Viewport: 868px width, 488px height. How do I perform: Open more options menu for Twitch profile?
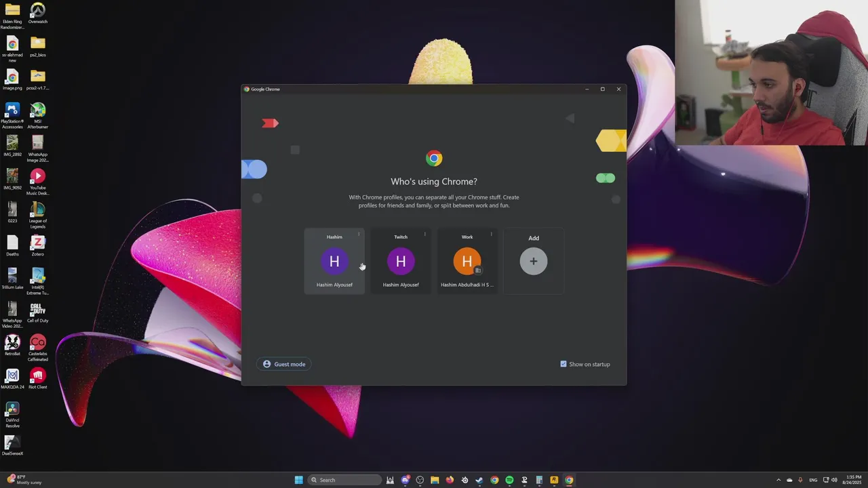pyautogui.click(x=425, y=235)
